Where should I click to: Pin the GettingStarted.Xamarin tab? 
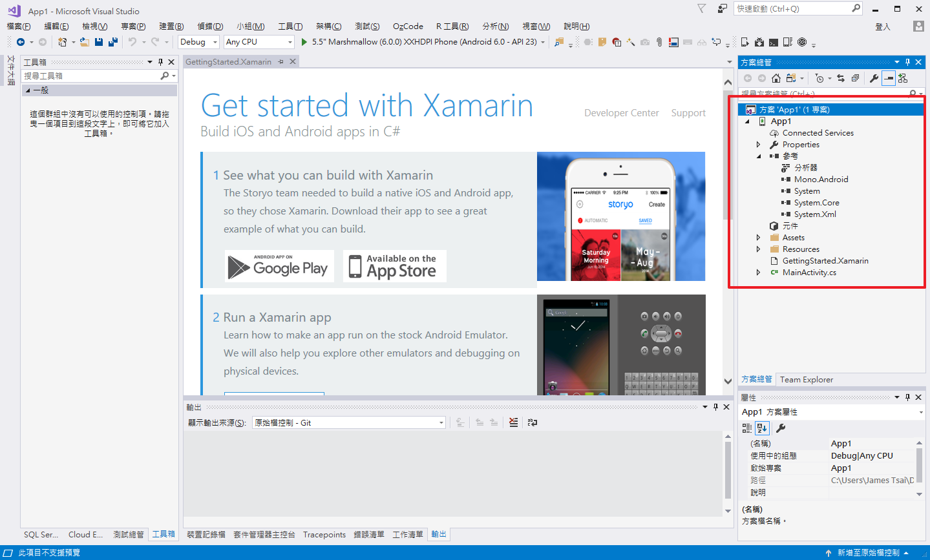(280, 62)
